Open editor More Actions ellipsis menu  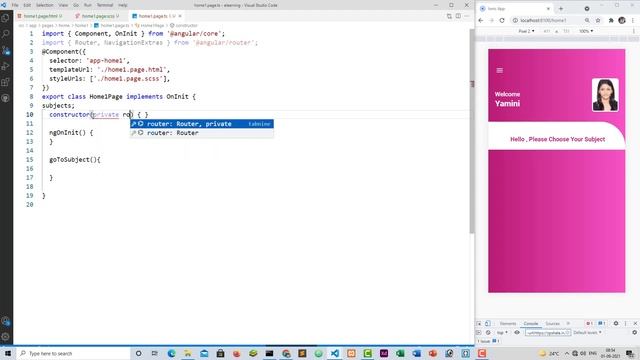point(467,16)
